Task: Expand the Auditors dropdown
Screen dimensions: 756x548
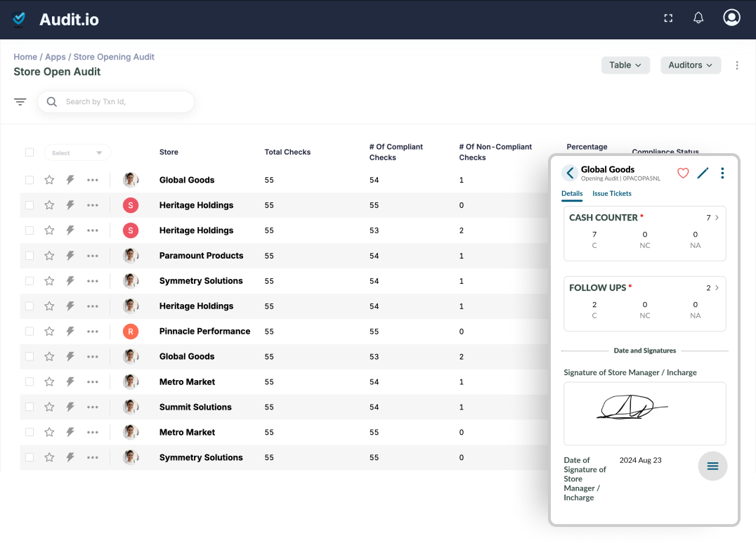Action: click(690, 65)
